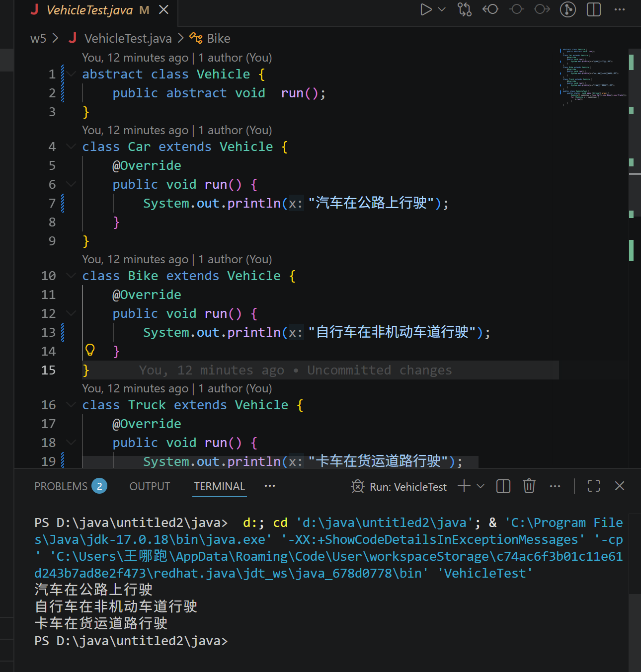Go to previous change arrow icon
641x672 pixels.
(x=490, y=9)
